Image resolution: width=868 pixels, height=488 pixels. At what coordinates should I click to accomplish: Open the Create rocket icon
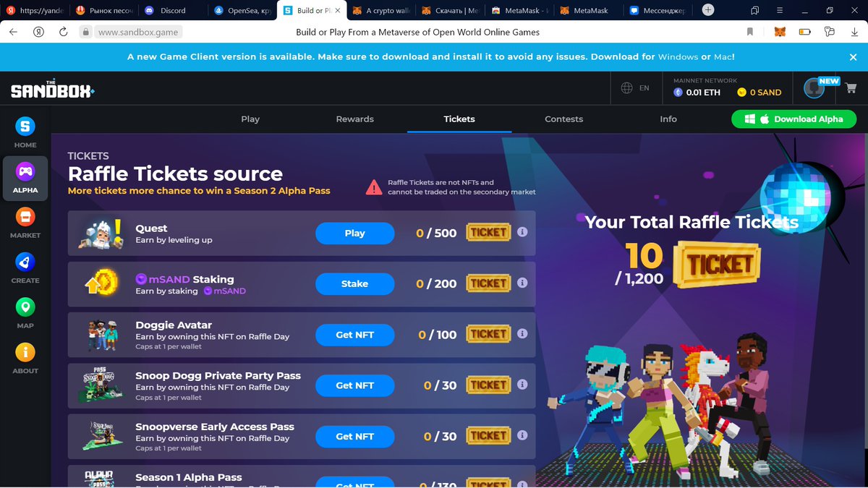point(25,262)
